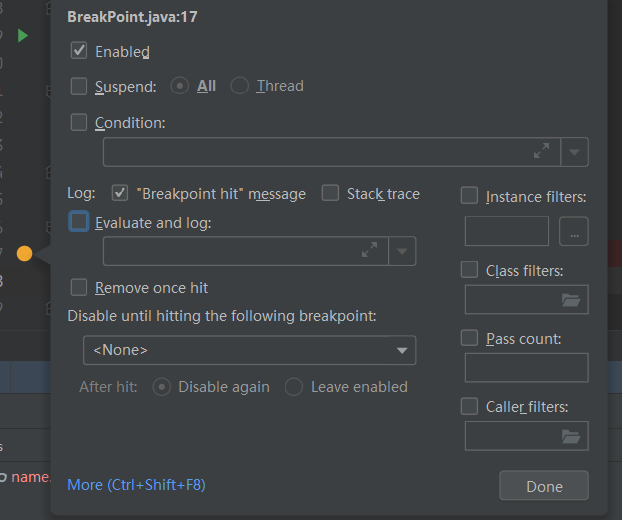Check Remove once hit
The width and height of the screenshot is (622, 520).
[x=79, y=287]
